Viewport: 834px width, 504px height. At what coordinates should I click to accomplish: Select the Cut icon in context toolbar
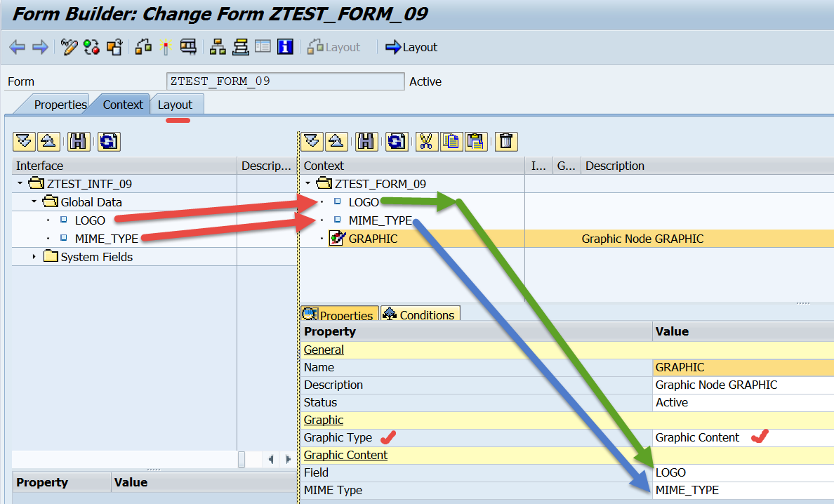(425, 141)
